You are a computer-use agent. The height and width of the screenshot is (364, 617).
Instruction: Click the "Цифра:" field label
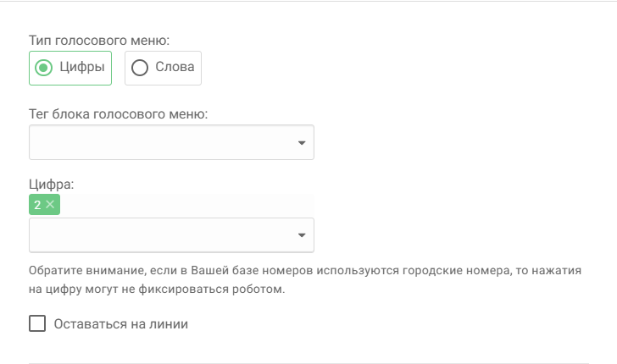[52, 183]
